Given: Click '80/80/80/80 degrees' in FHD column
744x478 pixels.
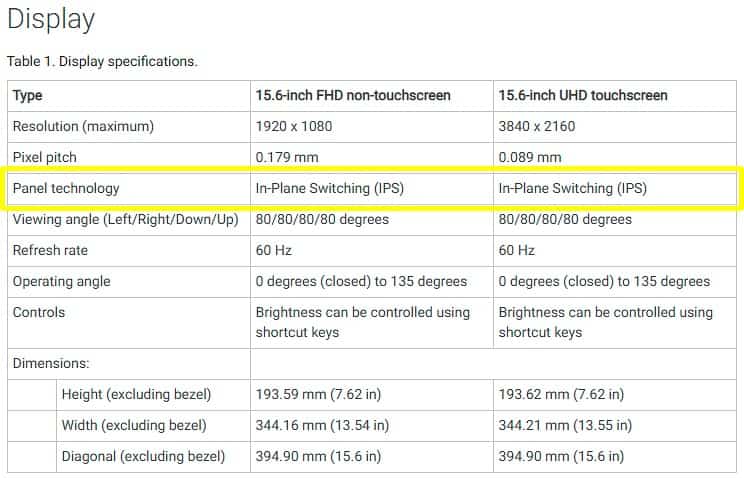Looking at the screenshot, I should 322,219.
